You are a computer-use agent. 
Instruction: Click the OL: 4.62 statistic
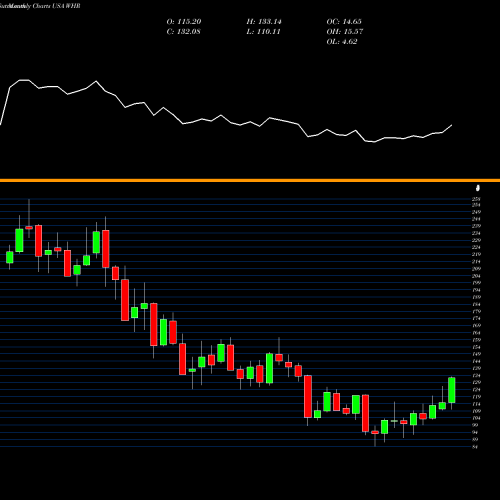(x=342, y=42)
